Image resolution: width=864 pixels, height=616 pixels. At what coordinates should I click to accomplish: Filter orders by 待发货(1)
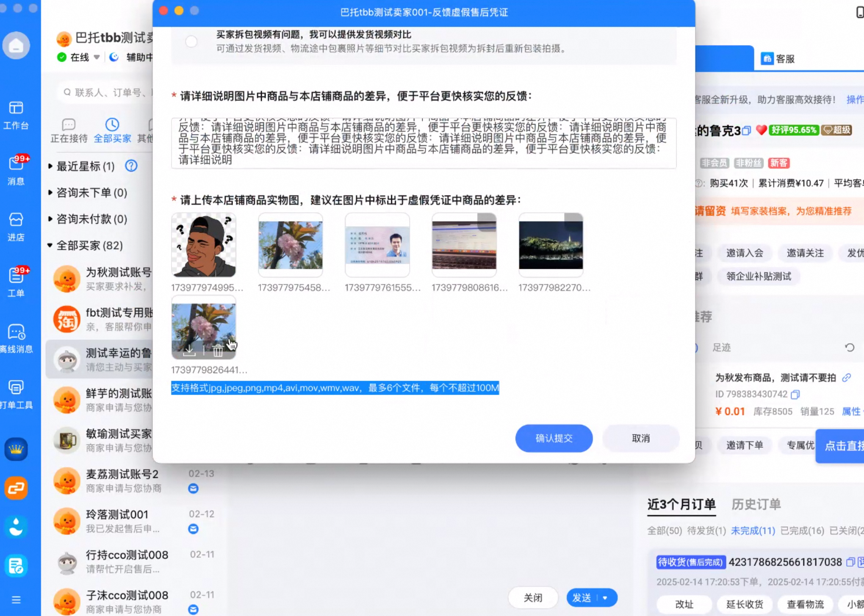(706, 531)
